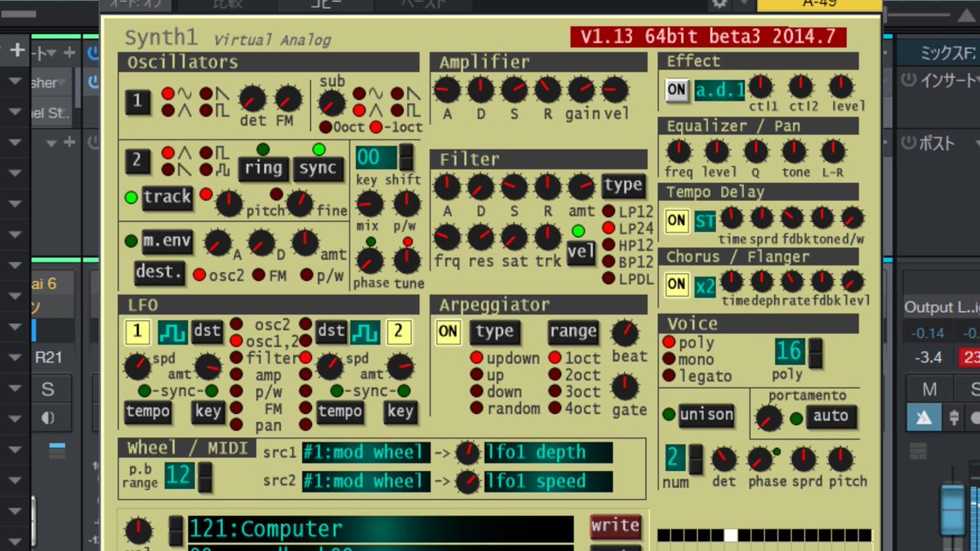Adjust oscillator 1 detune knob
The height and width of the screenshot is (551, 980).
pyautogui.click(x=252, y=100)
